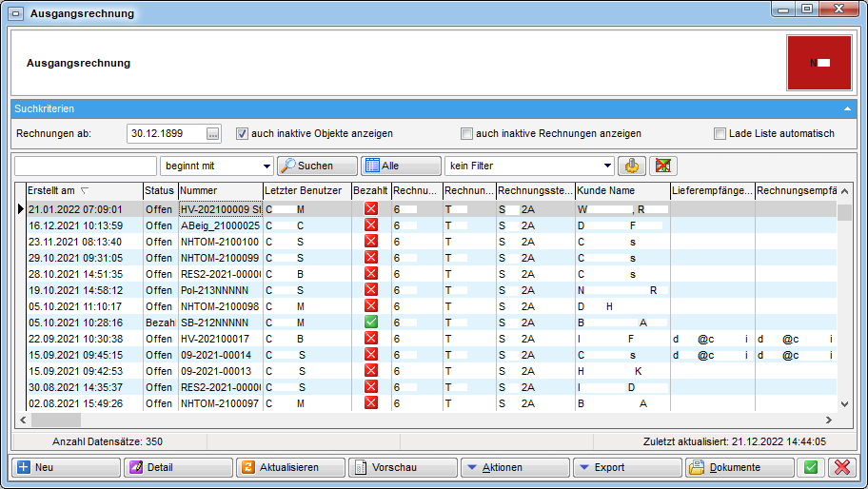This screenshot has height=489, width=868.
Task: Click the search text input field
Action: pyautogui.click(x=86, y=166)
